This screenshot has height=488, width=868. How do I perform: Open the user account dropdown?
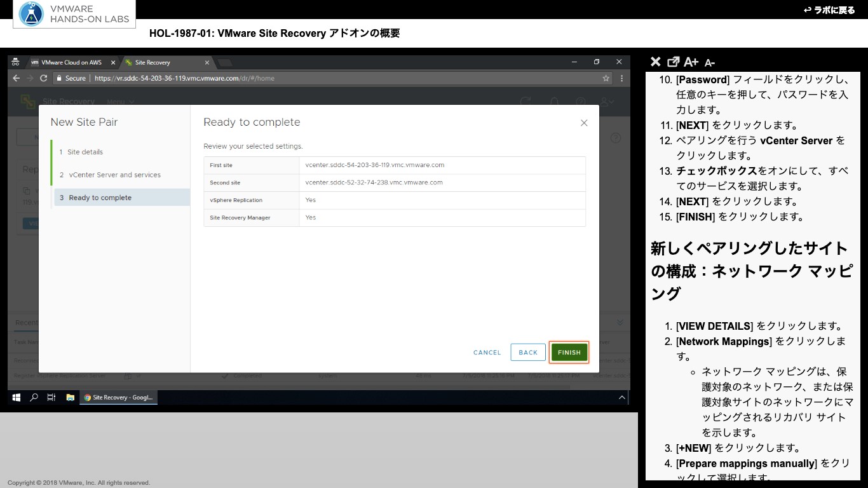tap(607, 102)
